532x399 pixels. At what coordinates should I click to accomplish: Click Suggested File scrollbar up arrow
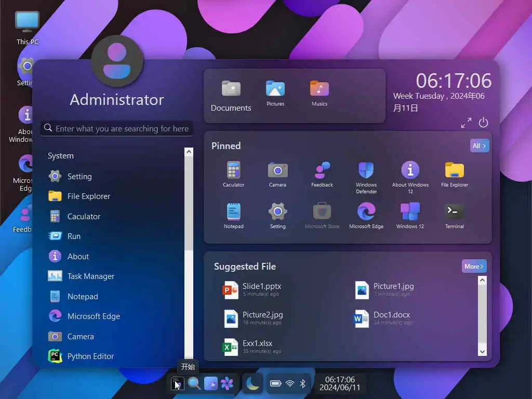(x=482, y=280)
